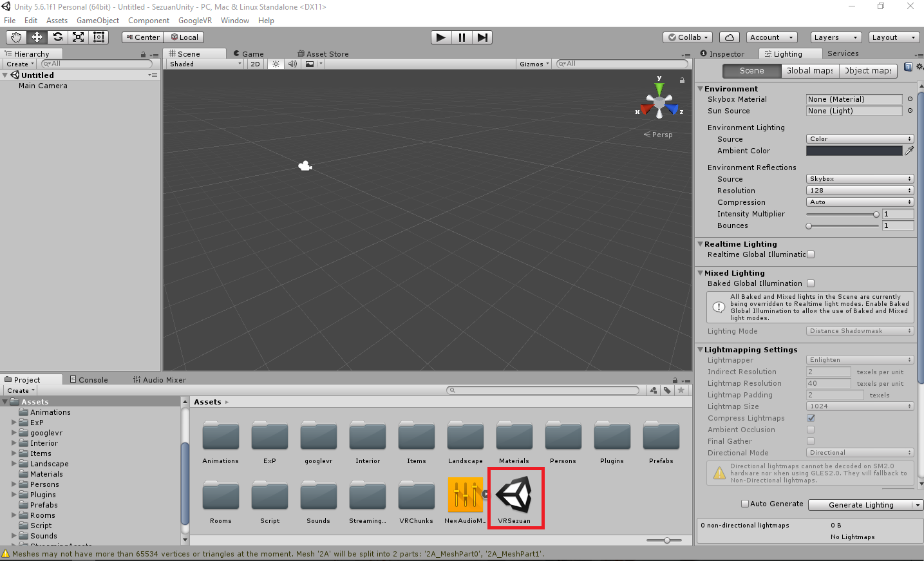Click Sun Source object picker circle
924x561 pixels.
(910, 111)
